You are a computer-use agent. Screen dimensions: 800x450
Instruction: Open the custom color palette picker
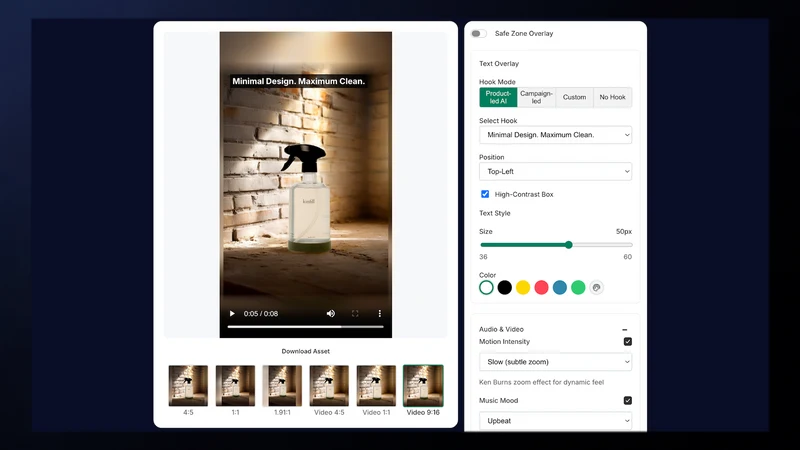pyautogui.click(x=596, y=287)
